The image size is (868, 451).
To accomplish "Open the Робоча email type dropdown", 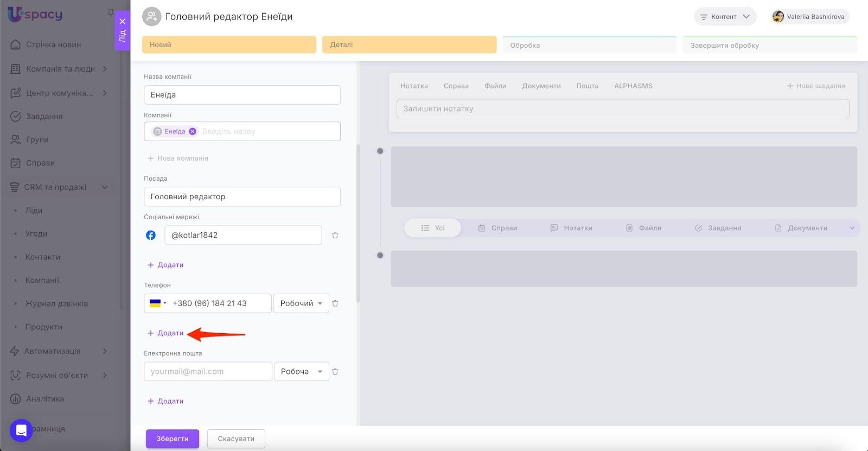I will tap(301, 372).
